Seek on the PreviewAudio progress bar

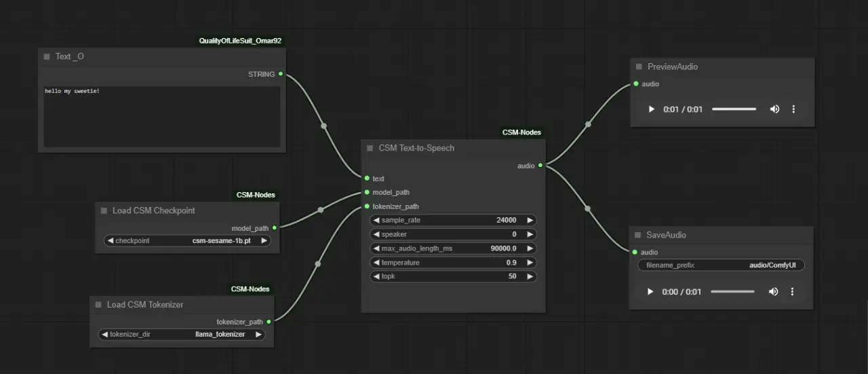(x=734, y=109)
